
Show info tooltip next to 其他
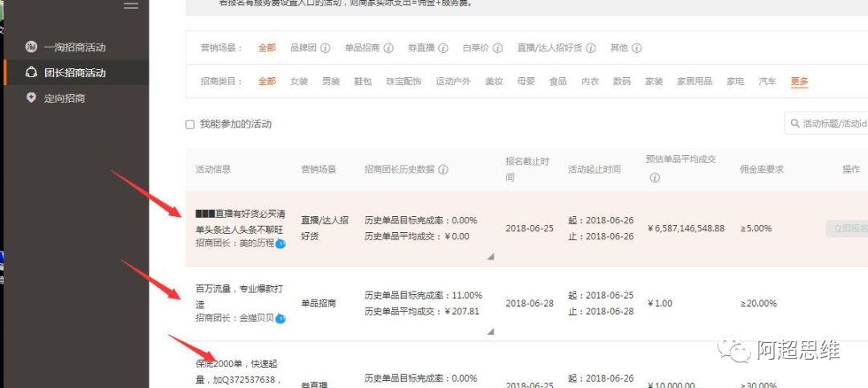[637, 48]
